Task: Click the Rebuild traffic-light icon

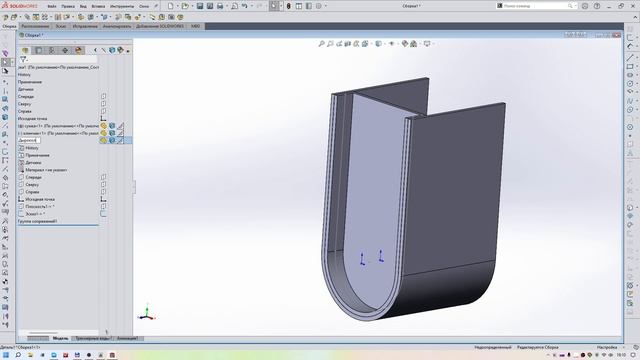Action: tap(289, 6)
